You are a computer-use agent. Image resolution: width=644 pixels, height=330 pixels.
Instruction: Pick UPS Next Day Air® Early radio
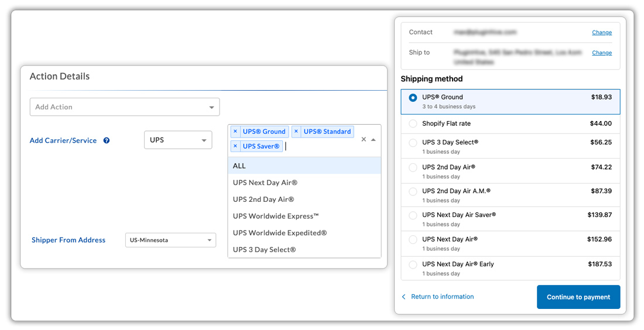(x=413, y=264)
